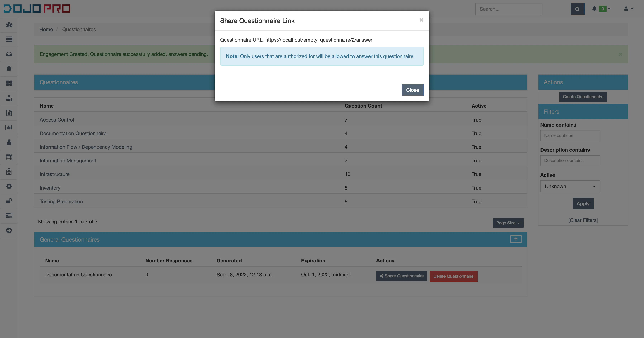644x338 pixels.
Task: Click the Create Questionnaire button
Action: [x=583, y=97]
